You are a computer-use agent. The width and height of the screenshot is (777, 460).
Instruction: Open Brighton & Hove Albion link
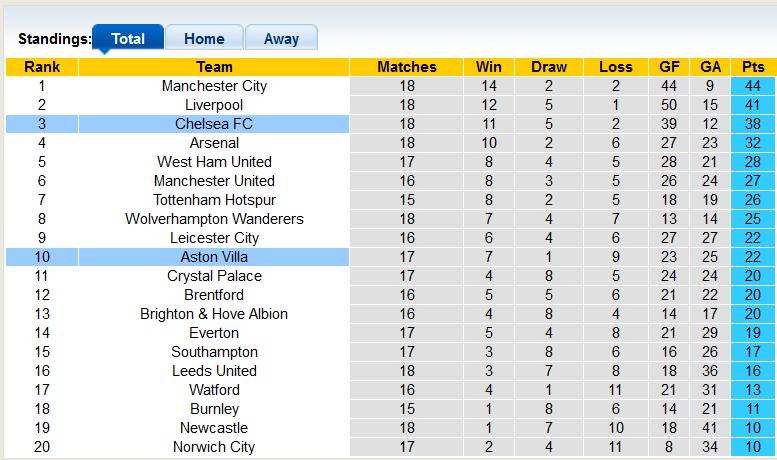click(x=214, y=314)
